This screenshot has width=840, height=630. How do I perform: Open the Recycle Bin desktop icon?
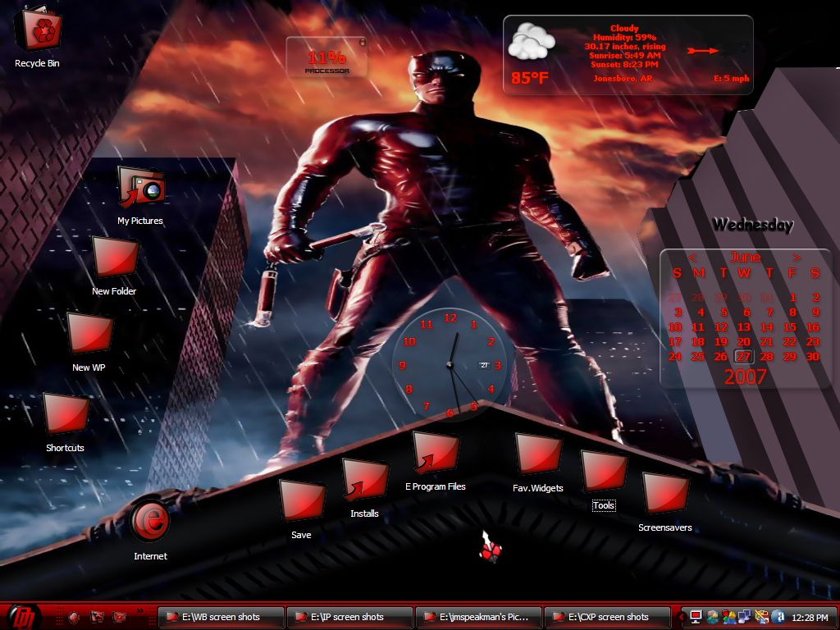pyautogui.click(x=39, y=28)
